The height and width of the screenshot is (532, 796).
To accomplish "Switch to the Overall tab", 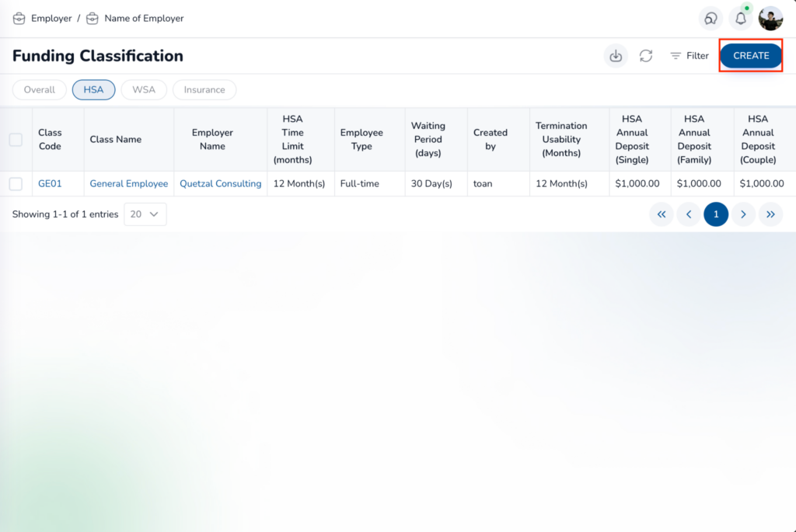I will click(40, 90).
